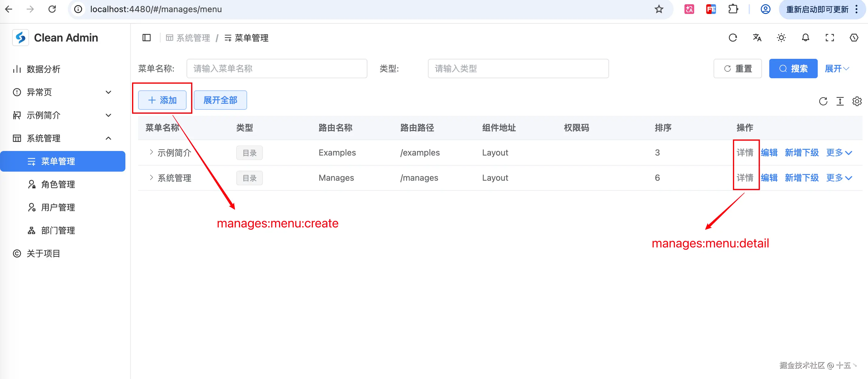
Task: Click the header refresh icon
Action: [x=733, y=38]
